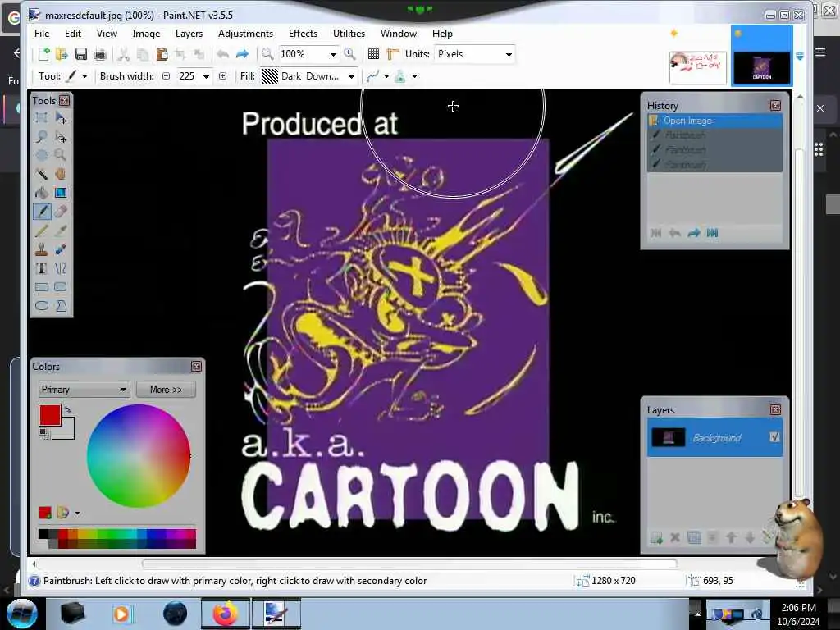Screen dimensions: 840x630
Task: Click the Undo arrow in toolbar
Action: point(223,54)
